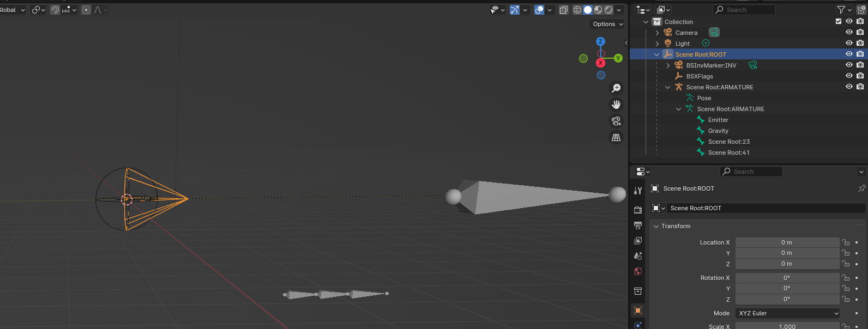Select the Gravity bone

coord(718,131)
